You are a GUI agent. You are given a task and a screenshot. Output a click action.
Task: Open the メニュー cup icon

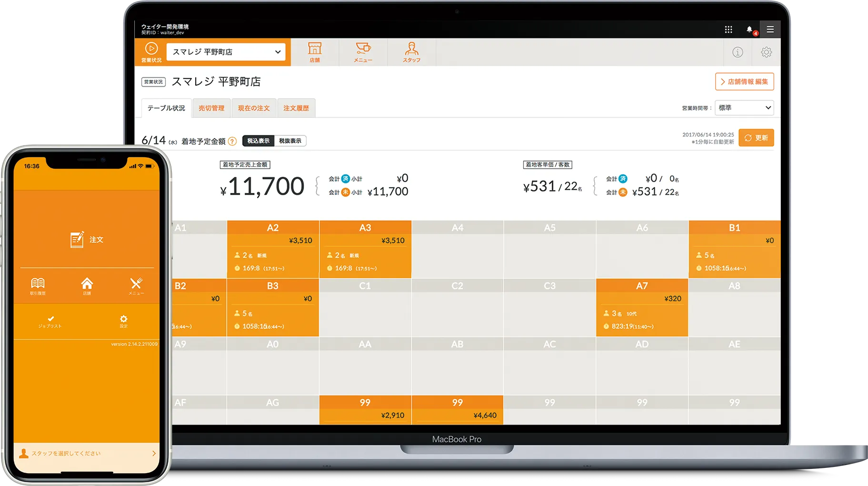pyautogui.click(x=363, y=52)
